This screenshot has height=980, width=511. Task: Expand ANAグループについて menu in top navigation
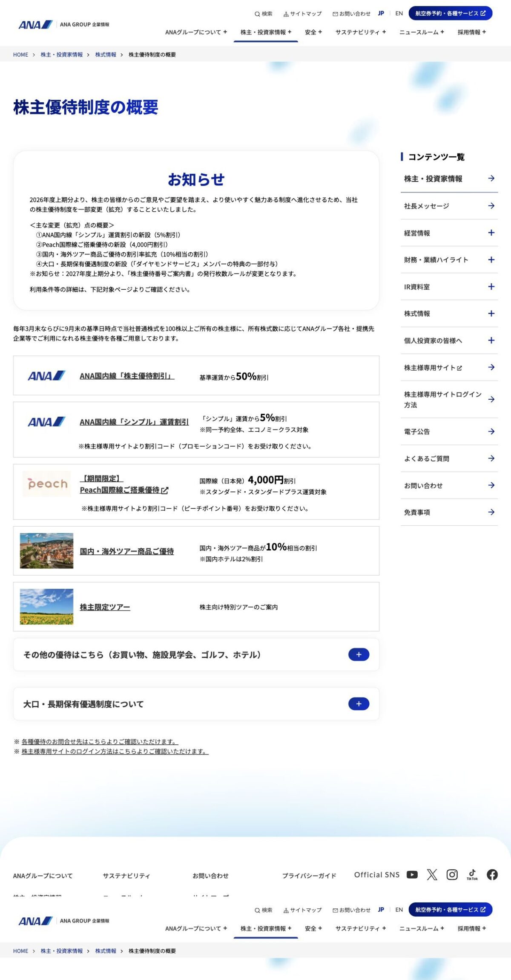click(196, 32)
